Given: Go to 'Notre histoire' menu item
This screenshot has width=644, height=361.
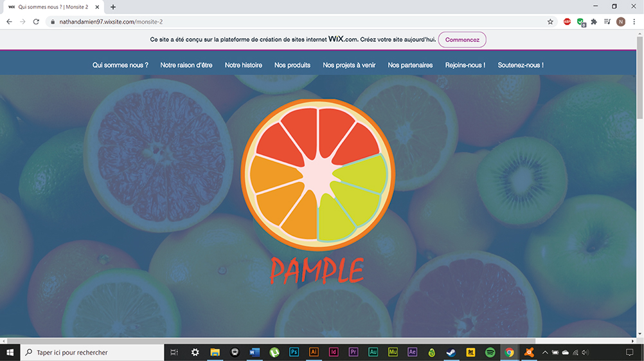Looking at the screenshot, I should coord(243,65).
